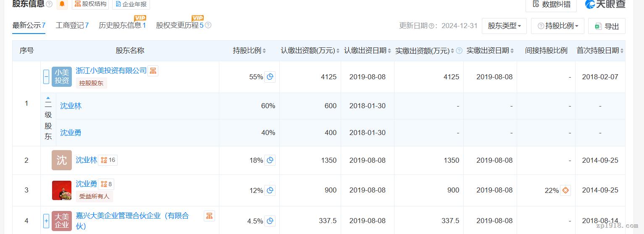Open the 股东类型 dropdown filter
The width and height of the screenshot is (644, 234).
504,26
